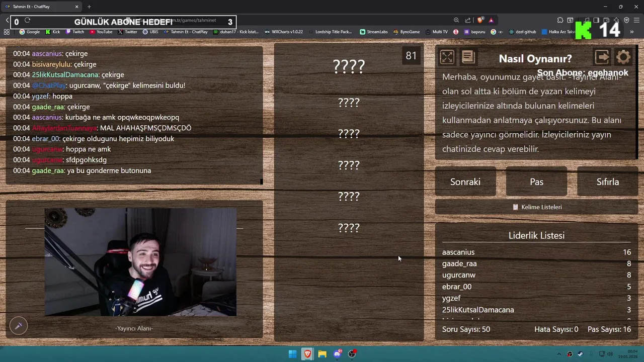
Task: Click the round pencil edit button
Action: 19,326
